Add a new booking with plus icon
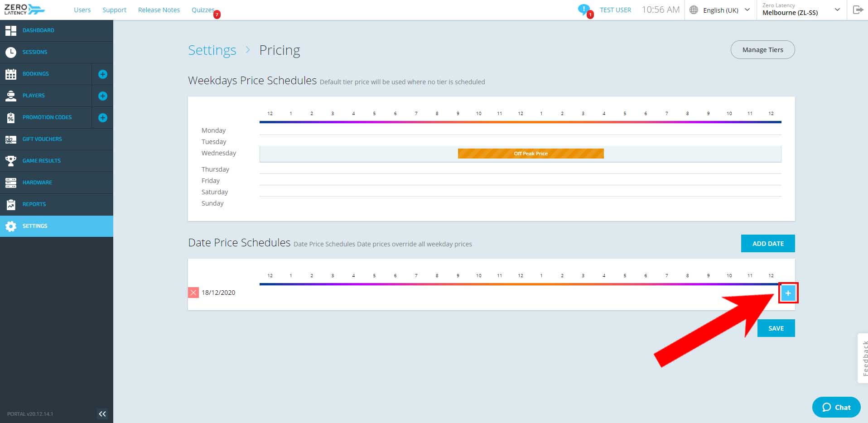 click(103, 74)
